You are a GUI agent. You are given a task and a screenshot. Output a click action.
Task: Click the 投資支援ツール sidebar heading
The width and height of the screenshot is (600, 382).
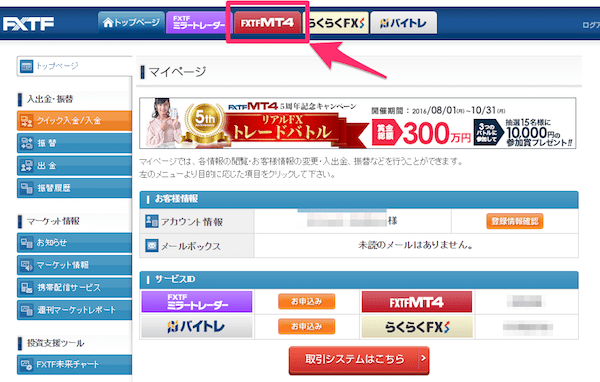55,343
